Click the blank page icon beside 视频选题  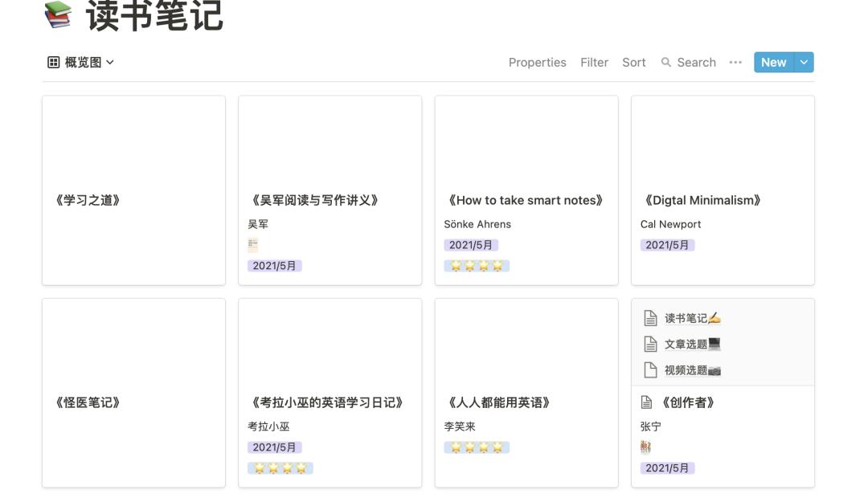coord(650,370)
